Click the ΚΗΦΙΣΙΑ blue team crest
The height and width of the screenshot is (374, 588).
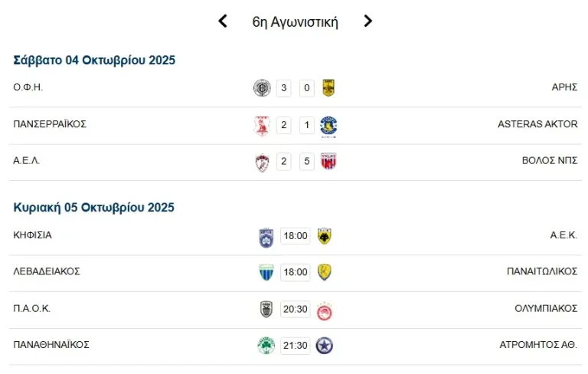click(x=266, y=236)
